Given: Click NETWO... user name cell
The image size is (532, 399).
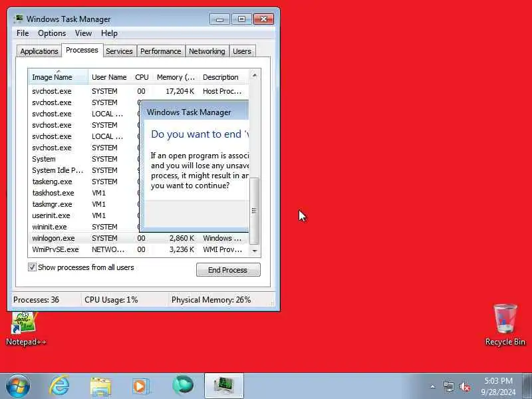Looking at the screenshot, I should [x=108, y=249].
